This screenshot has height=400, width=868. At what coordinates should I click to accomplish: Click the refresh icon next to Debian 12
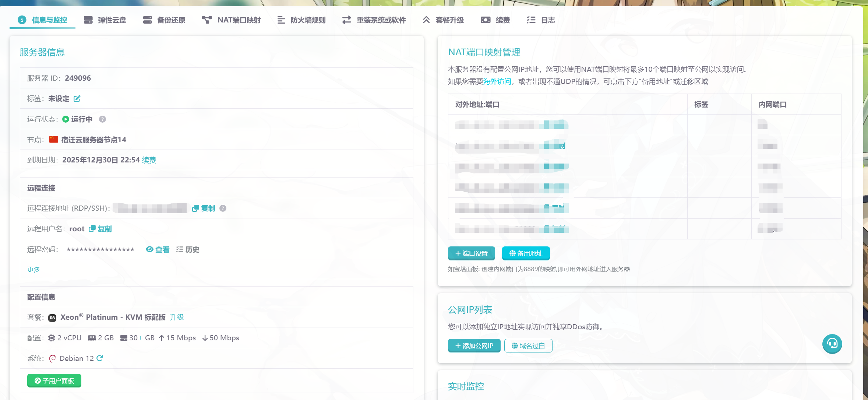click(x=99, y=358)
